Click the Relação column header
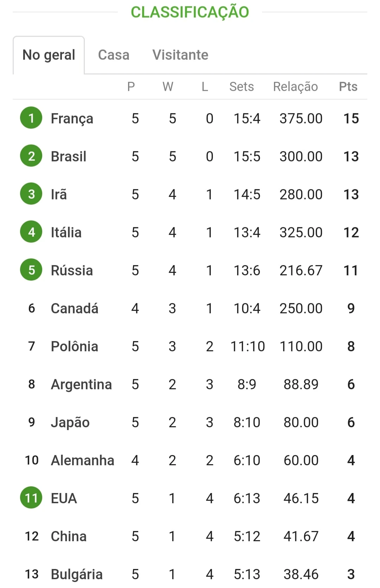 (296, 87)
